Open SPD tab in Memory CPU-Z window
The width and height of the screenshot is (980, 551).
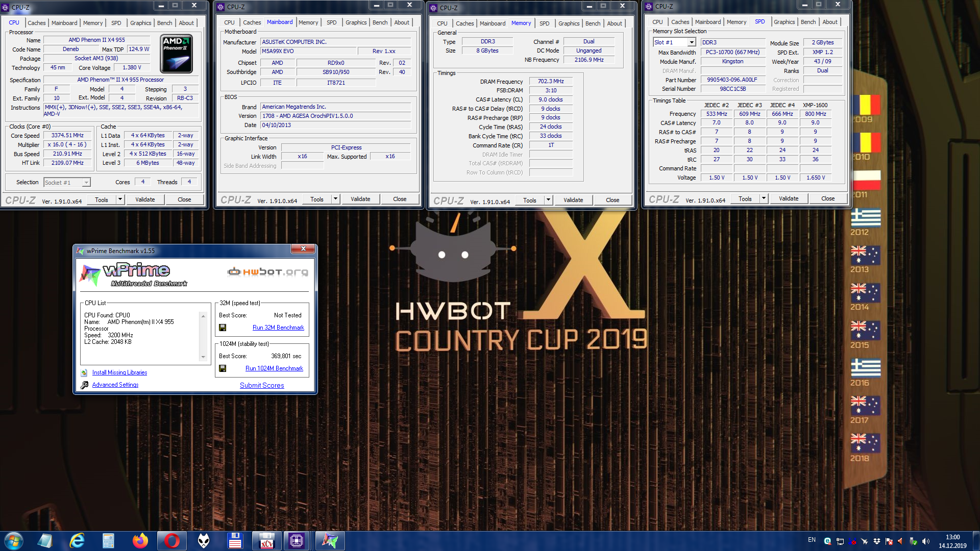coord(544,23)
